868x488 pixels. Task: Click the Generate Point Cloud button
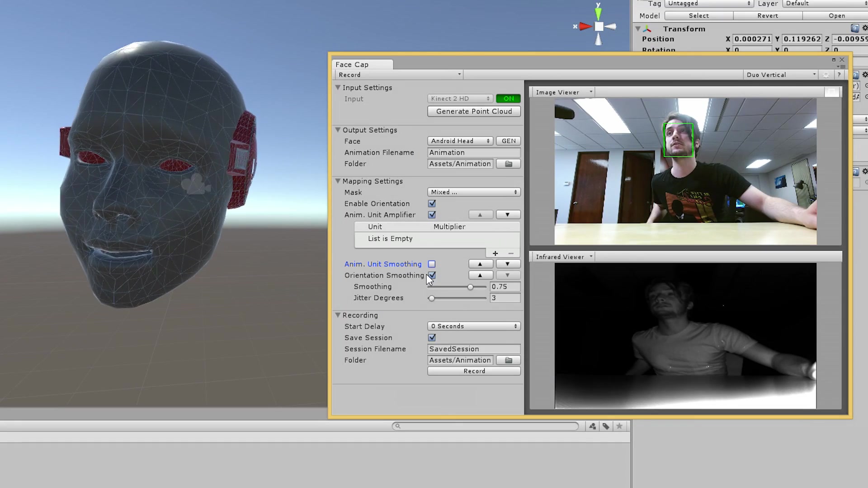tap(474, 112)
